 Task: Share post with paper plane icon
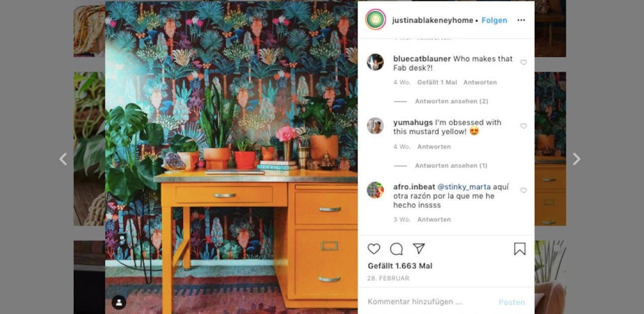point(418,248)
